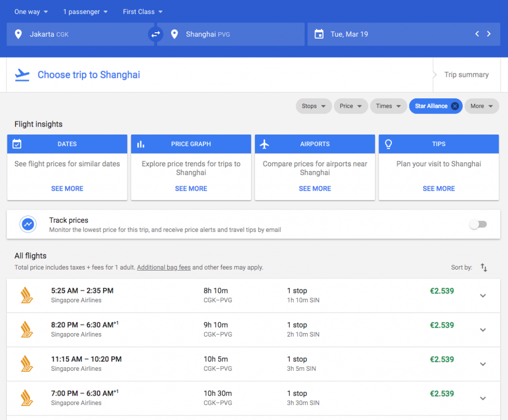
Task: Open the Price filter dropdown
Action: (351, 106)
